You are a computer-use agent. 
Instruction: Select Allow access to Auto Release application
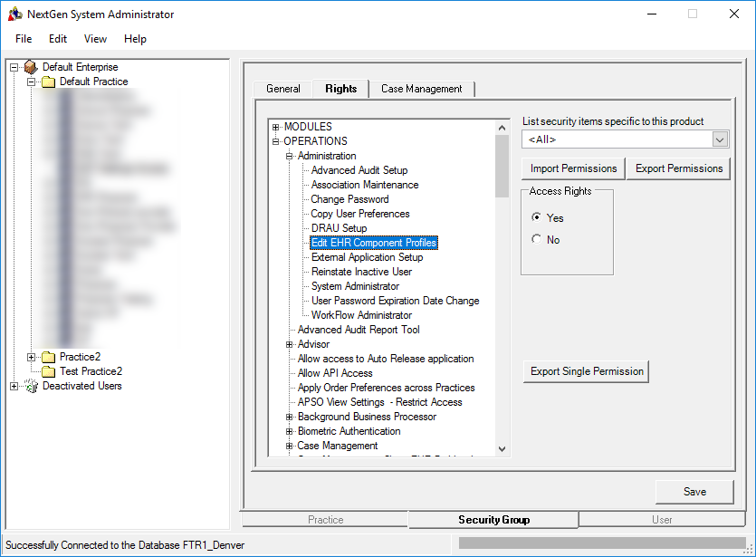(x=386, y=359)
